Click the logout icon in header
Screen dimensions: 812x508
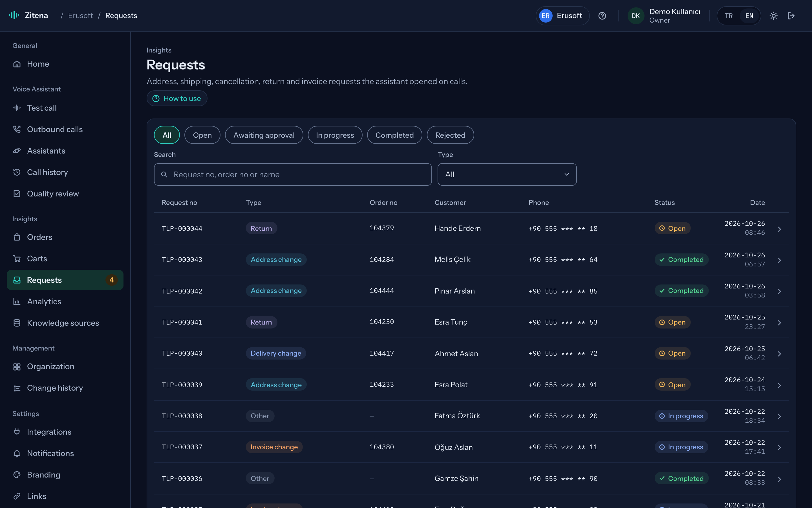coord(791,16)
